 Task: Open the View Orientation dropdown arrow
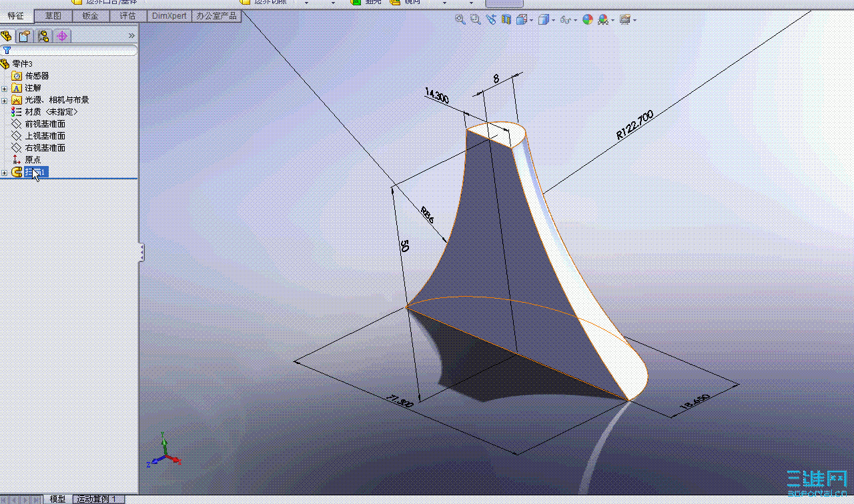[531, 21]
